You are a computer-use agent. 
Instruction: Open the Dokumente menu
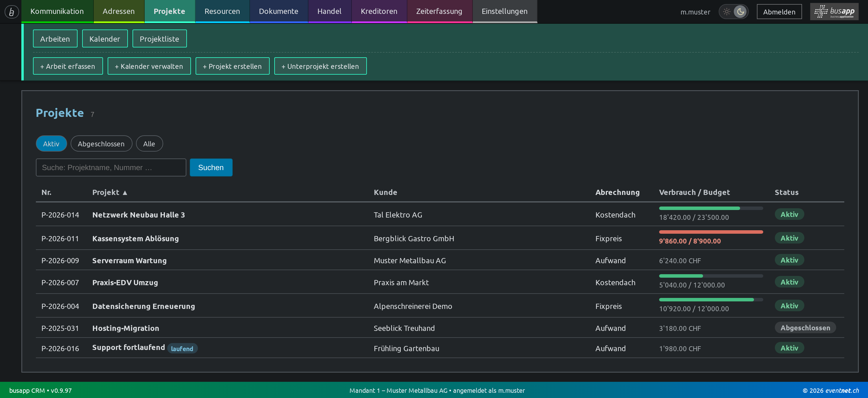click(x=279, y=12)
